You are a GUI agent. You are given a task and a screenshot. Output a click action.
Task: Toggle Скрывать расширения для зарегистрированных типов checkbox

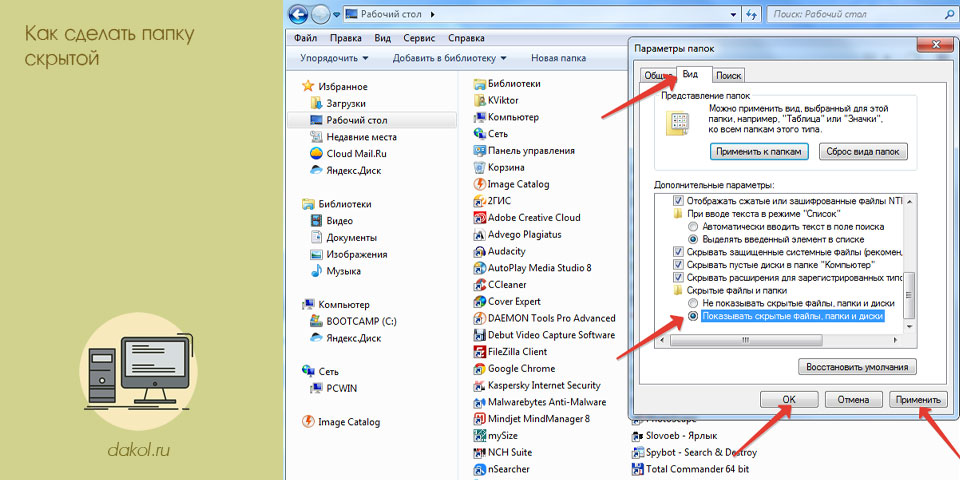pyautogui.click(x=678, y=277)
